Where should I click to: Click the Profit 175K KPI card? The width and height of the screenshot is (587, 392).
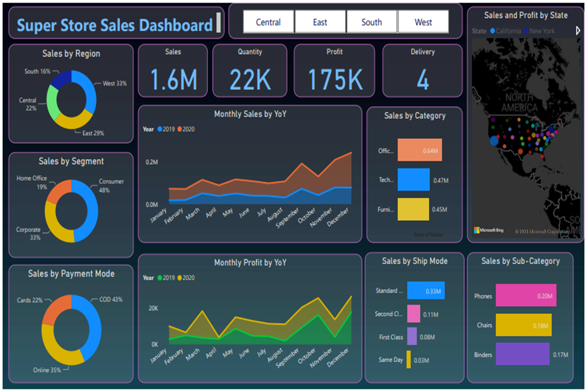(x=335, y=70)
